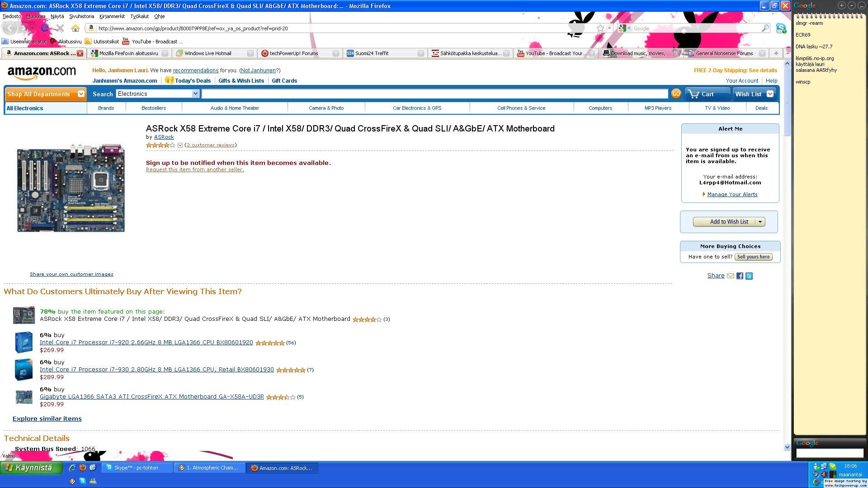868x488 pixels.
Task: Click the orange GO search button
Action: coord(676,94)
